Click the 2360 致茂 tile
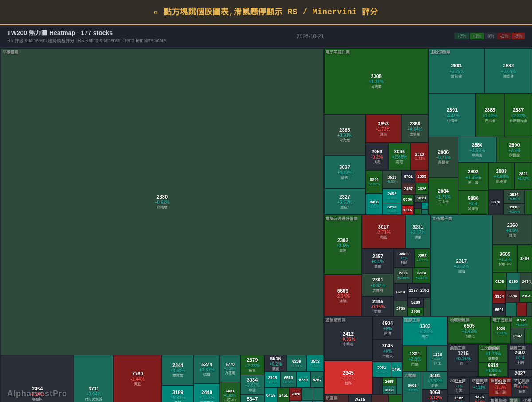The image size is (532, 402). (512, 230)
